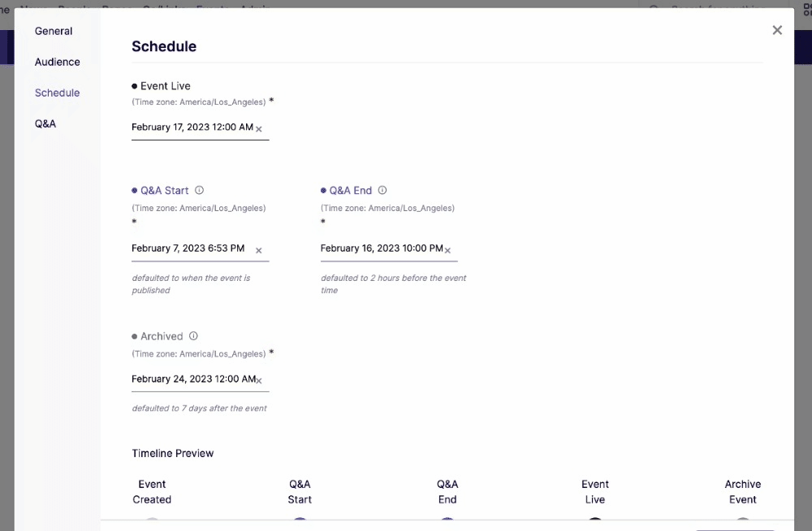
Task: Click the Timeline Preview heading
Action: tap(172, 453)
